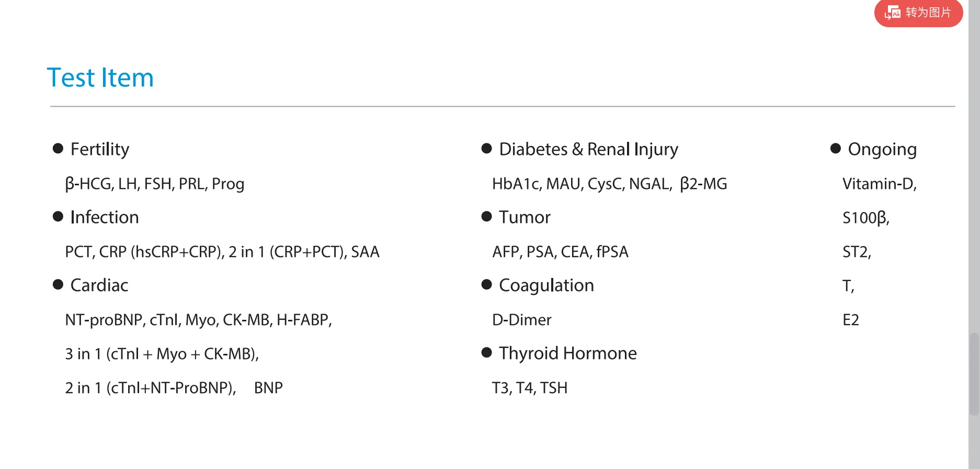Select the Tumor category heading
The image size is (980, 469).
[x=525, y=217]
